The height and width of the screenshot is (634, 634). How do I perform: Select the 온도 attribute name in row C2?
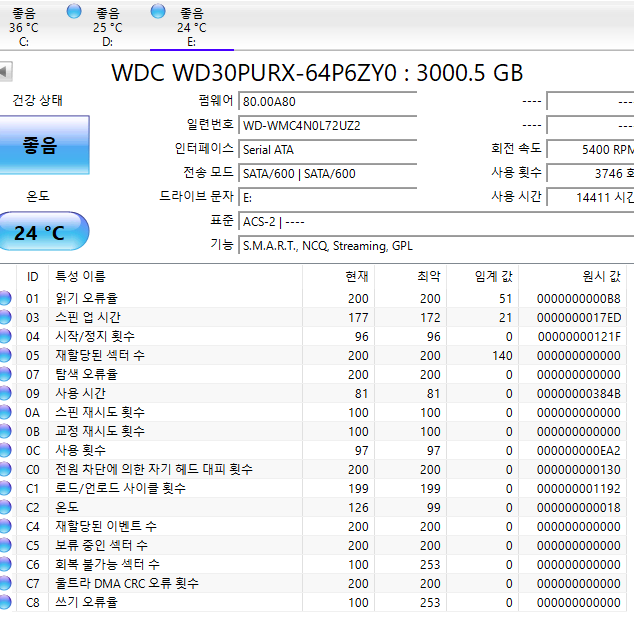point(67,507)
